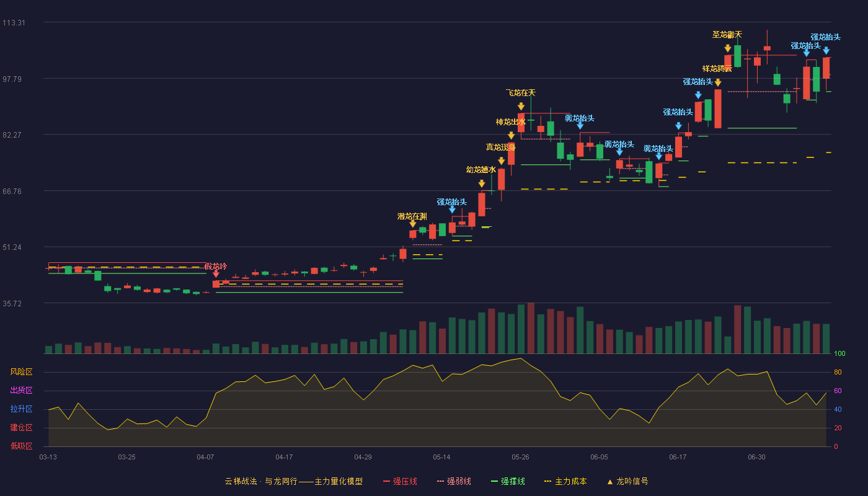The image size is (868, 496).
Task: Select the 06-05 date label
Action: (600, 457)
